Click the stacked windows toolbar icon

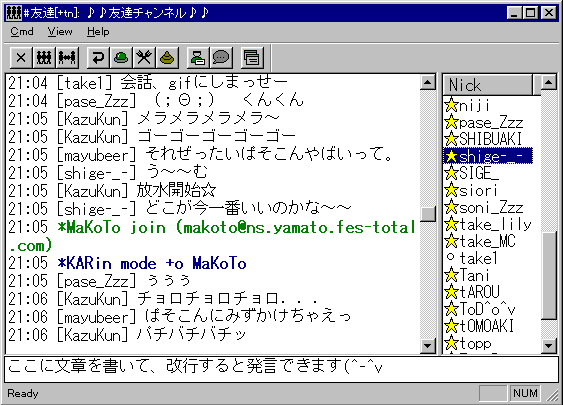[x=252, y=57]
